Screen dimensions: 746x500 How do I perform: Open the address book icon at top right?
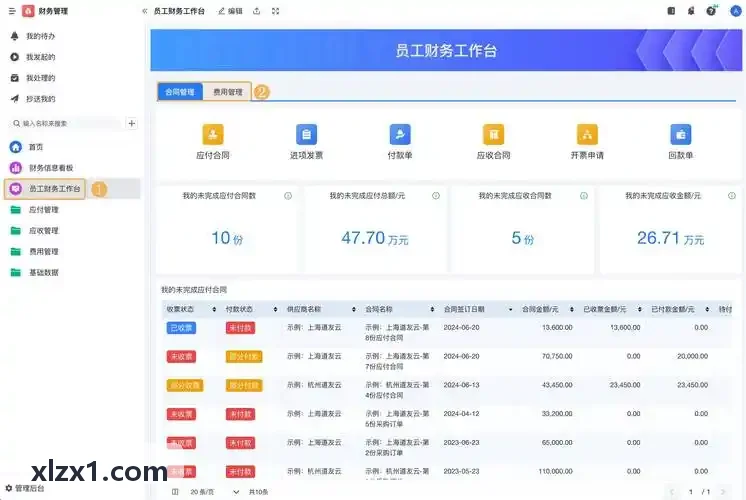click(x=671, y=11)
